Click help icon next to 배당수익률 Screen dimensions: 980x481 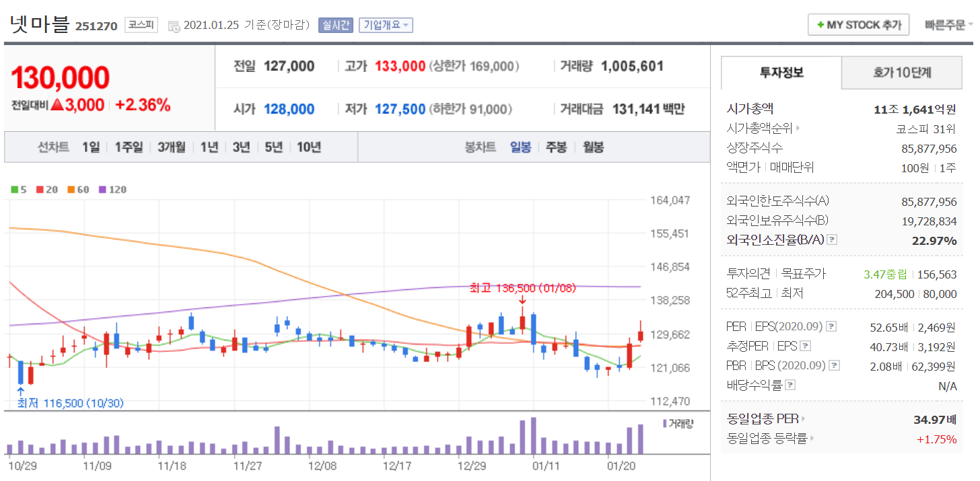(x=790, y=385)
